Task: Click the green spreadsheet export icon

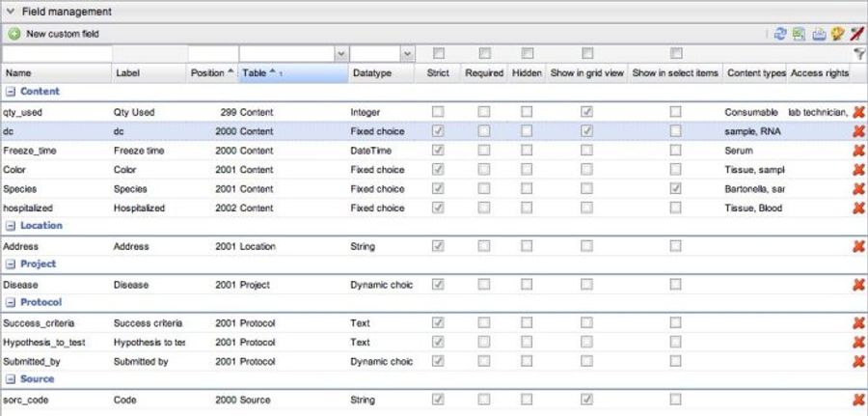Action: (x=800, y=34)
